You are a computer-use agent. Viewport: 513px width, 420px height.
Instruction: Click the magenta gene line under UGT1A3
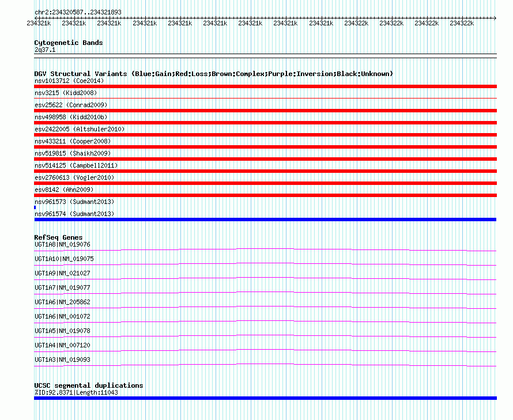point(265,365)
